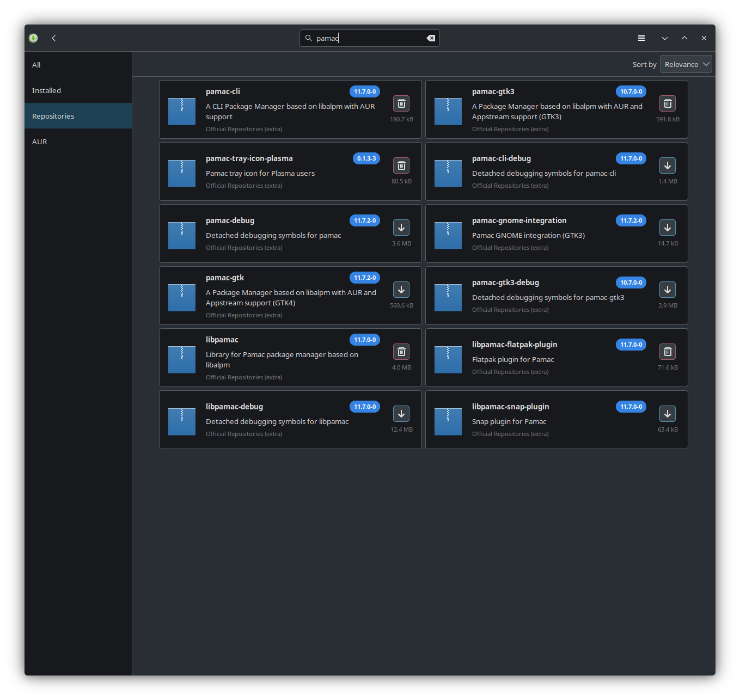
Task: Click version badge 10.7.0-0 on pamac-gtk3
Action: (631, 91)
